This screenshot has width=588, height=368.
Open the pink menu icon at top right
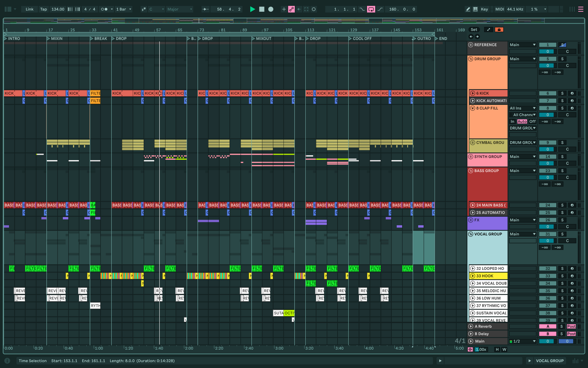click(x=581, y=9)
